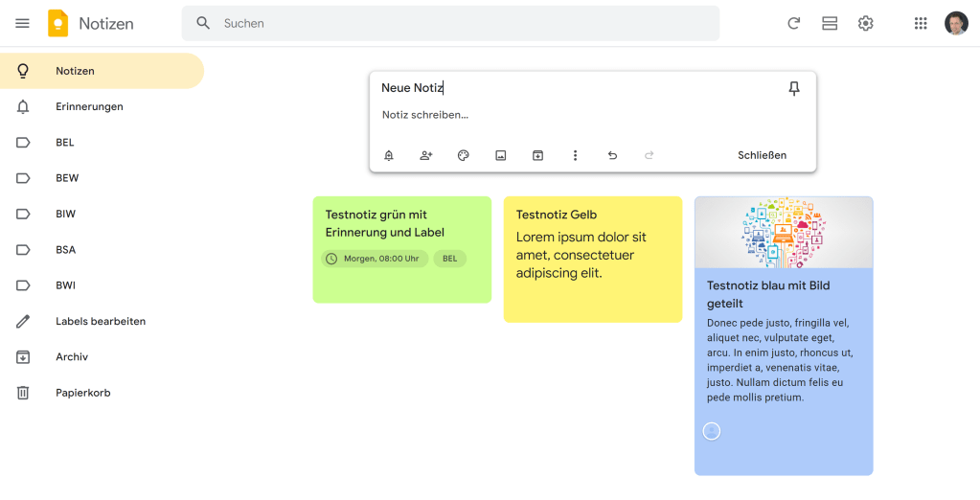The height and width of the screenshot is (500, 980).
Task: Switch to list view layout
Action: pos(830,23)
